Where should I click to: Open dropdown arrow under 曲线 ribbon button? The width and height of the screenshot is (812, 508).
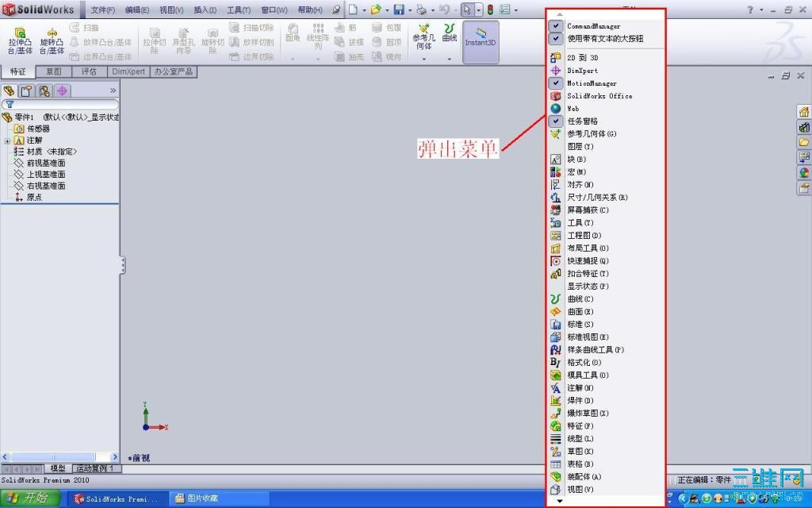pos(449,59)
